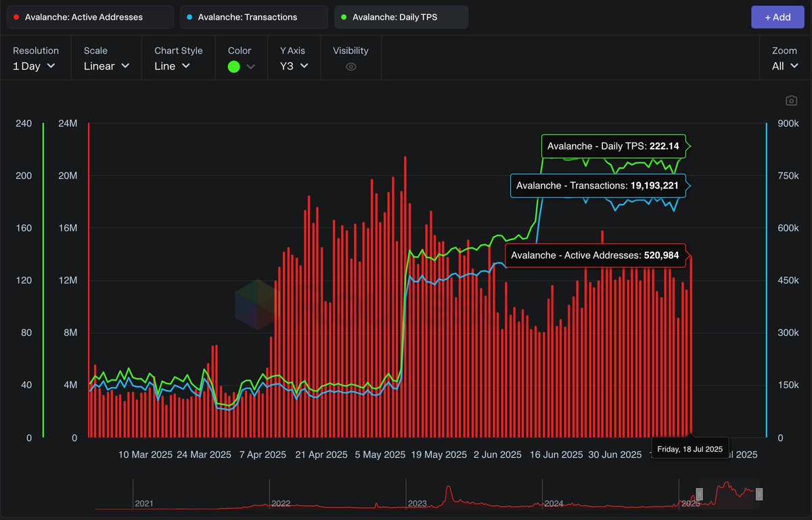This screenshot has height=520, width=812.
Task: Select the Avalanche: Active Addresses metric tab
Action: pos(90,17)
